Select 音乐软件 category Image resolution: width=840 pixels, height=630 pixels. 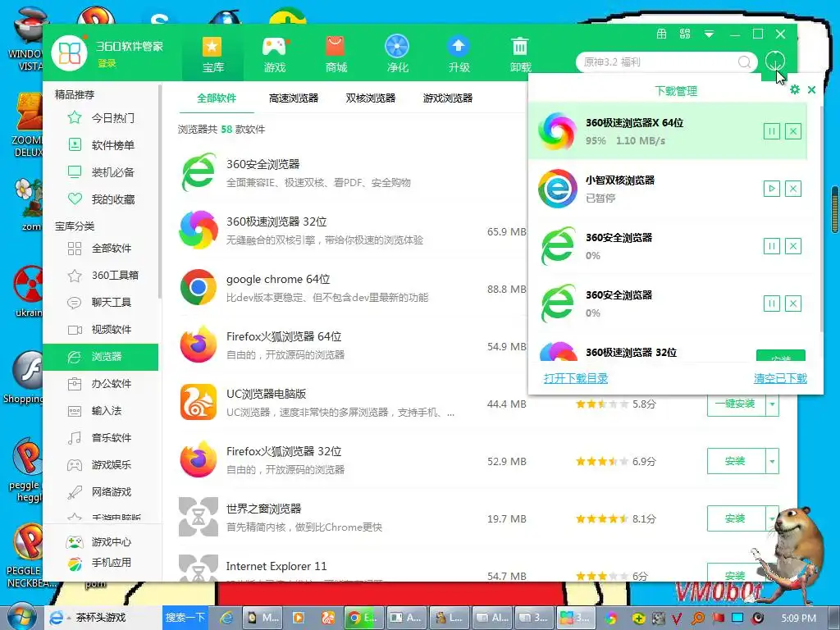(102, 438)
